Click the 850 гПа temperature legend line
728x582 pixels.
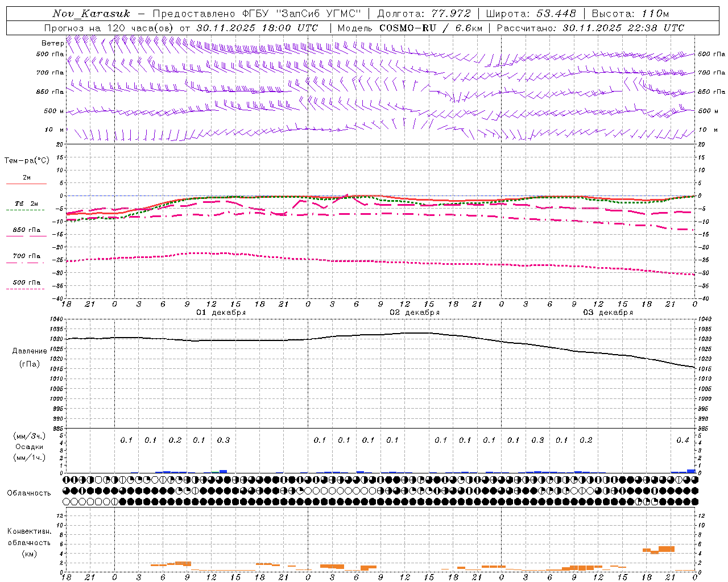click(26, 236)
